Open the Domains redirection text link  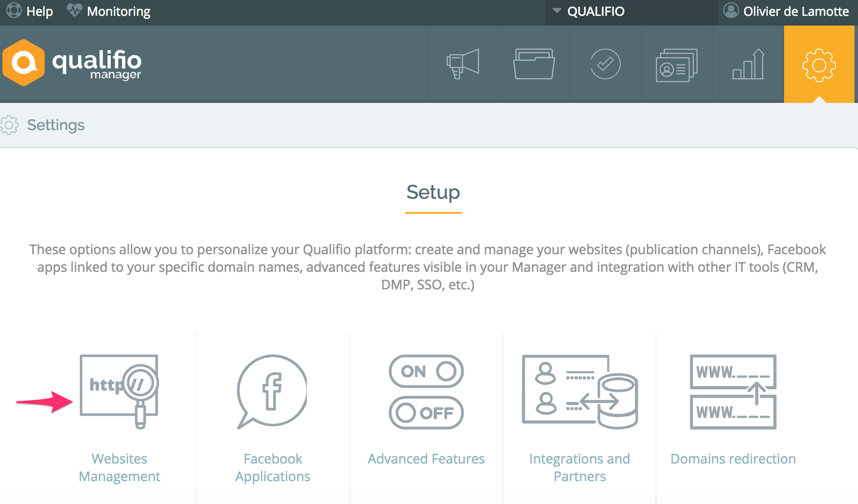733,459
